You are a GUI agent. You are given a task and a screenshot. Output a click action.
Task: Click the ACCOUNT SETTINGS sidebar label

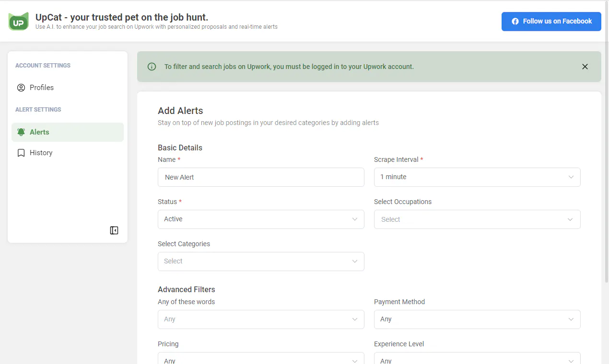(43, 66)
